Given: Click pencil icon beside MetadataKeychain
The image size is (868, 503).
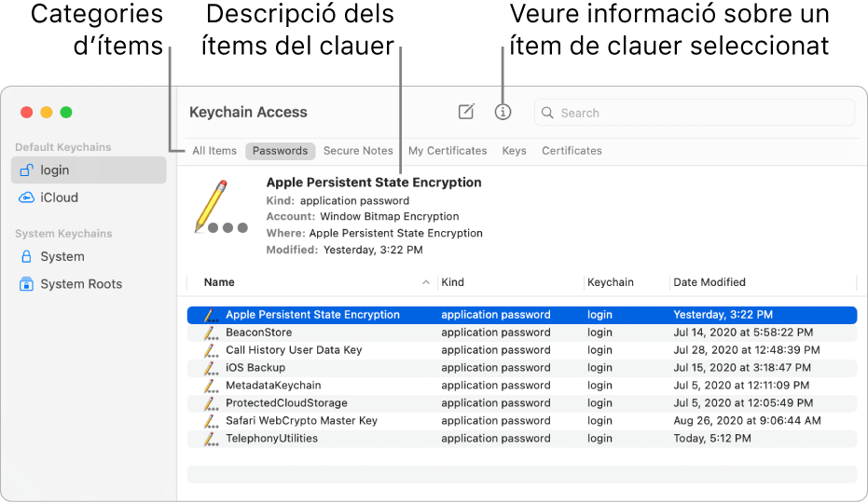Looking at the screenshot, I should click(211, 386).
